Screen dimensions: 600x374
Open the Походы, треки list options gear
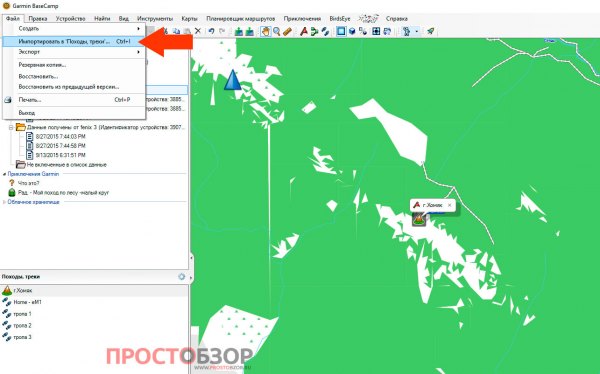[181, 276]
